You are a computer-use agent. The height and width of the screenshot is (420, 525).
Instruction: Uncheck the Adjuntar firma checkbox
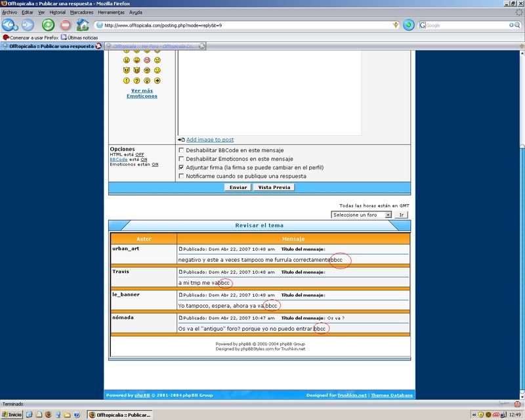[x=182, y=167]
